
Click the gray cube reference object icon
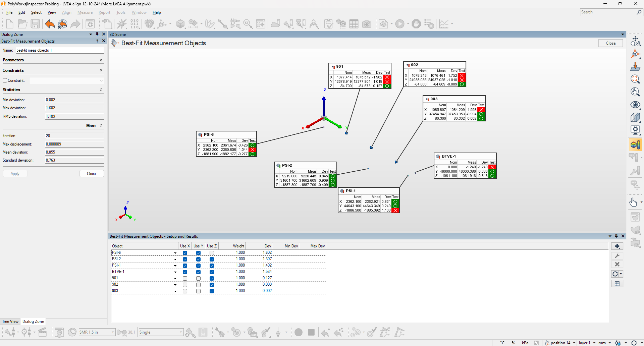pyautogui.click(x=181, y=24)
